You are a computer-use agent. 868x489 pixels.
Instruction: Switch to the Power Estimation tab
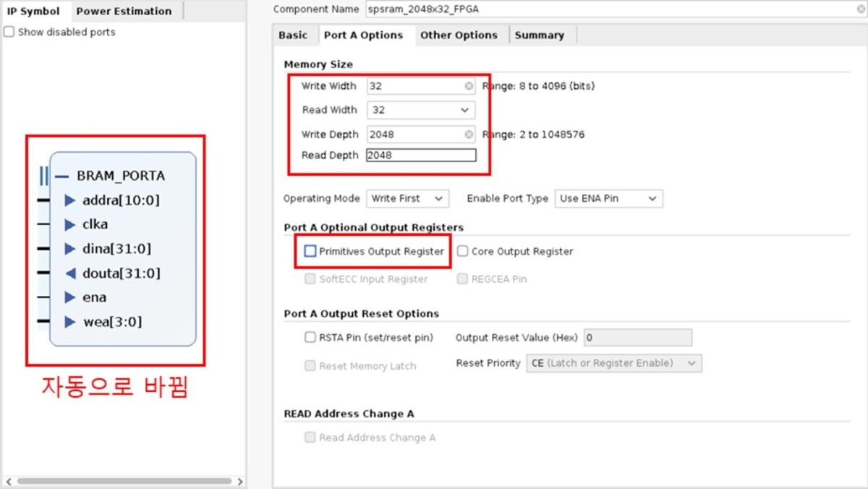[x=124, y=11]
